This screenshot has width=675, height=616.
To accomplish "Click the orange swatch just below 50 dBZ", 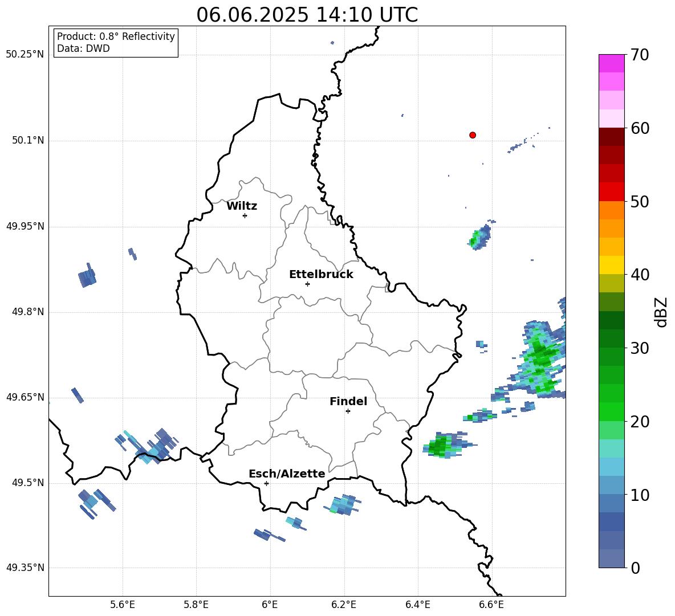I will [611, 210].
